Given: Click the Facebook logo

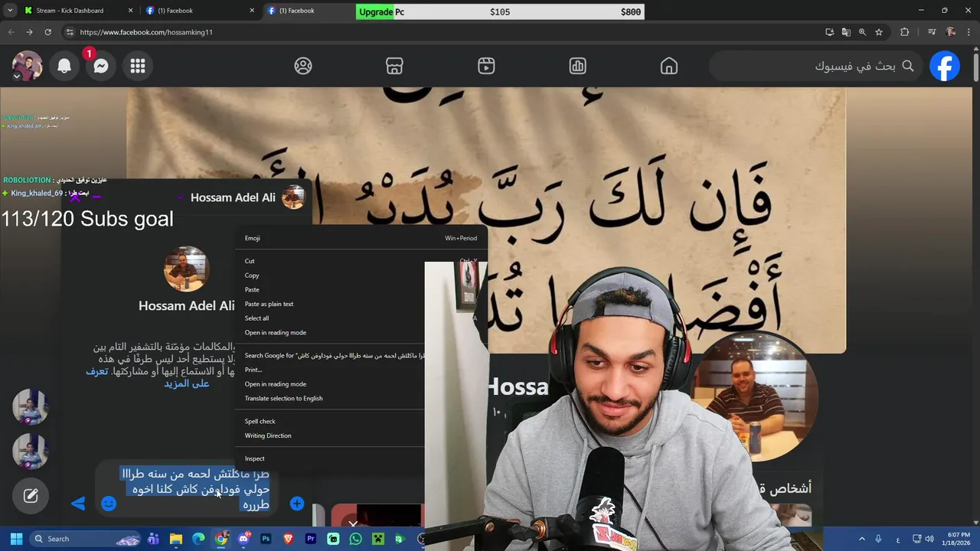Looking at the screenshot, I should pyautogui.click(x=945, y=67).
